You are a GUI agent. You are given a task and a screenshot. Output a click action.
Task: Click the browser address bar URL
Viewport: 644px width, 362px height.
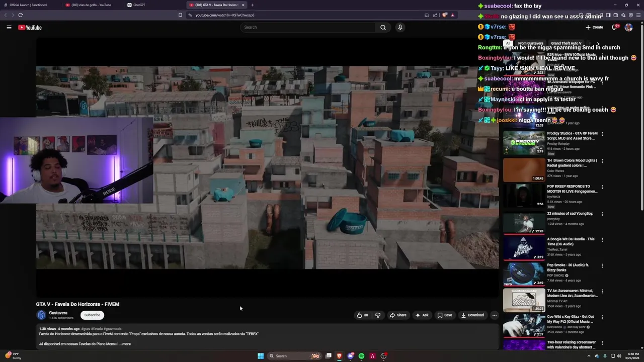pyautogui.click(x=225, y=15)
